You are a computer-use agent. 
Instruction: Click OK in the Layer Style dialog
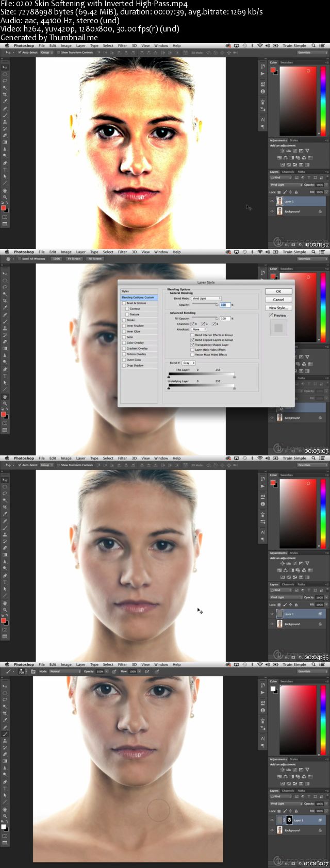click(278, 291)
